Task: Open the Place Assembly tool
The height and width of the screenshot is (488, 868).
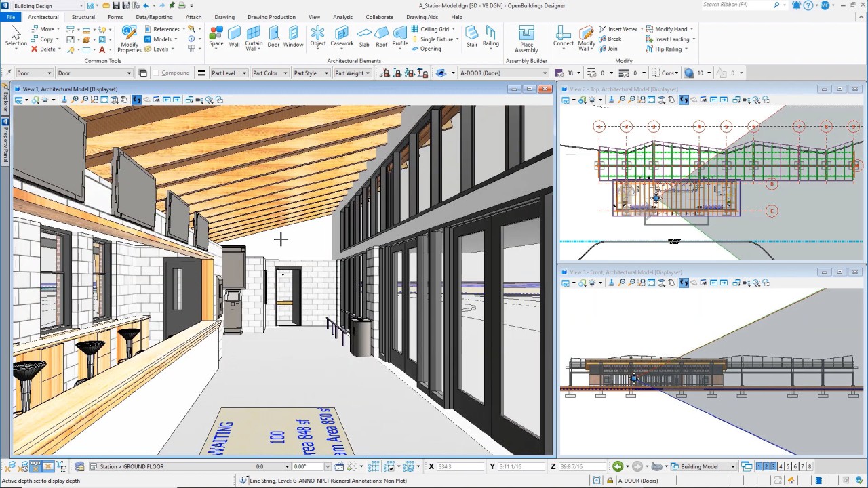Action: pyautogui.click(x=526, y=39)
